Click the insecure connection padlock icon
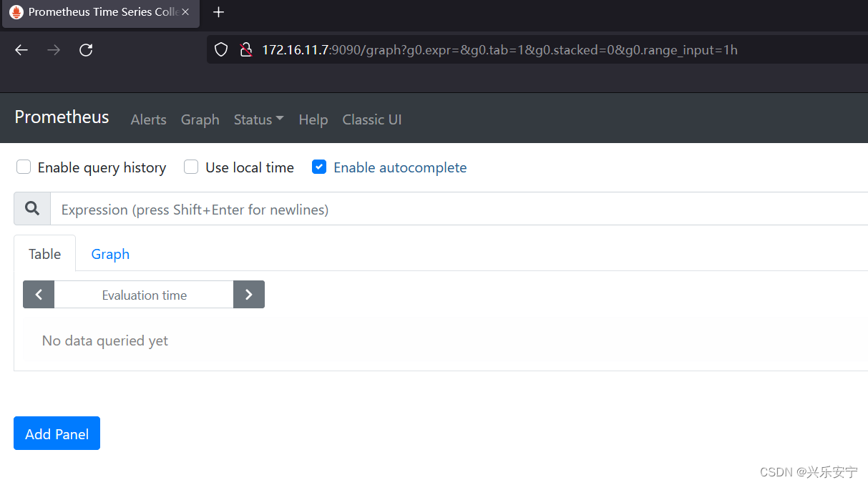Screen dimensions: 868x485 coord(246,50)
